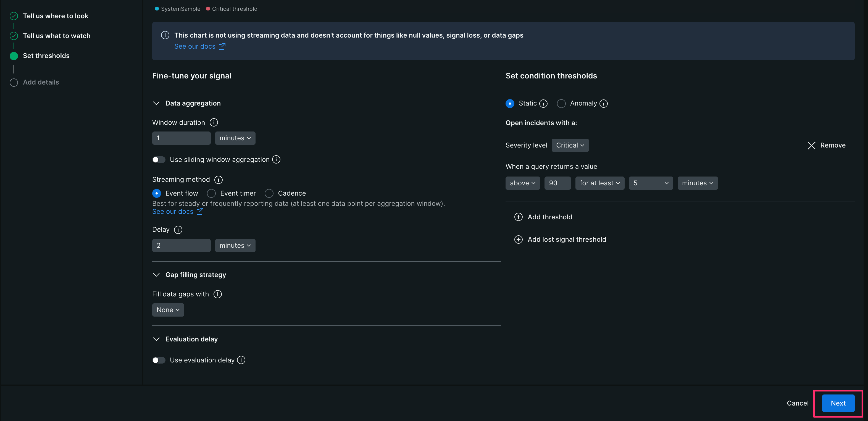The width and height of the screenshot is (868, 421).
Task: Click the X icon to remove the Critical threshold
Action: pyautogui.click(x=812, y=145)
